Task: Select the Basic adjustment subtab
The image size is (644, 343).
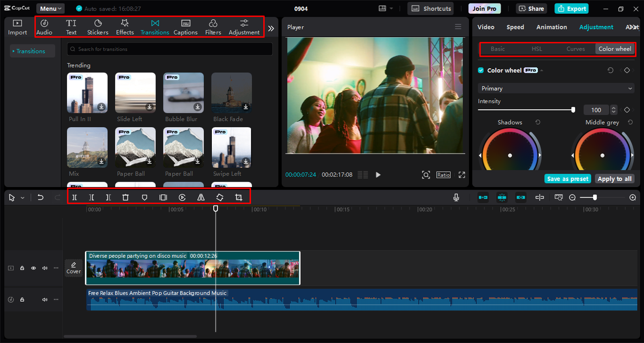Action: pos(498,49)
